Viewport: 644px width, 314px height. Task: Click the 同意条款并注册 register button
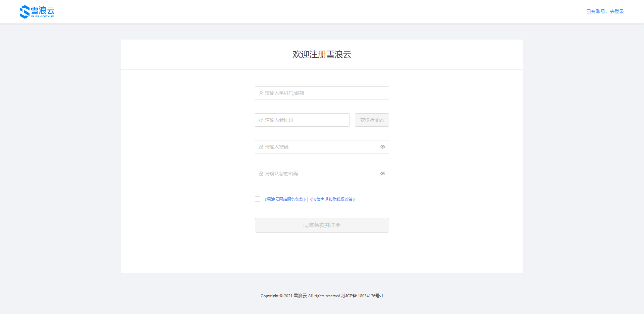click(x=322, y=225)
